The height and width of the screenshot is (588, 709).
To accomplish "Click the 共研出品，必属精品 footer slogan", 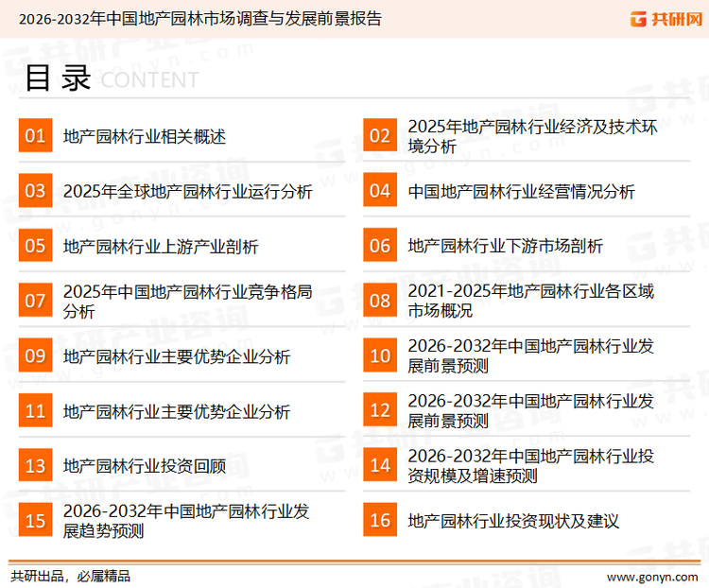I will 70,576.
